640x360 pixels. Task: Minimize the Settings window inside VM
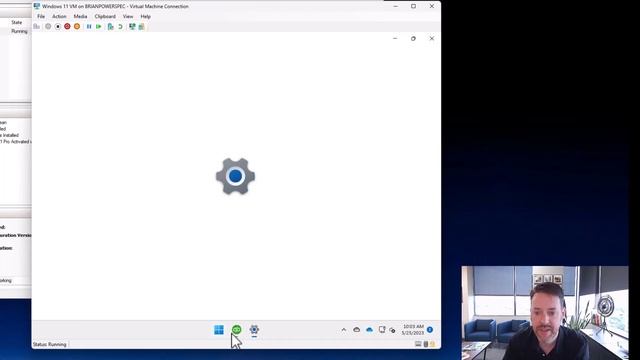395,38
